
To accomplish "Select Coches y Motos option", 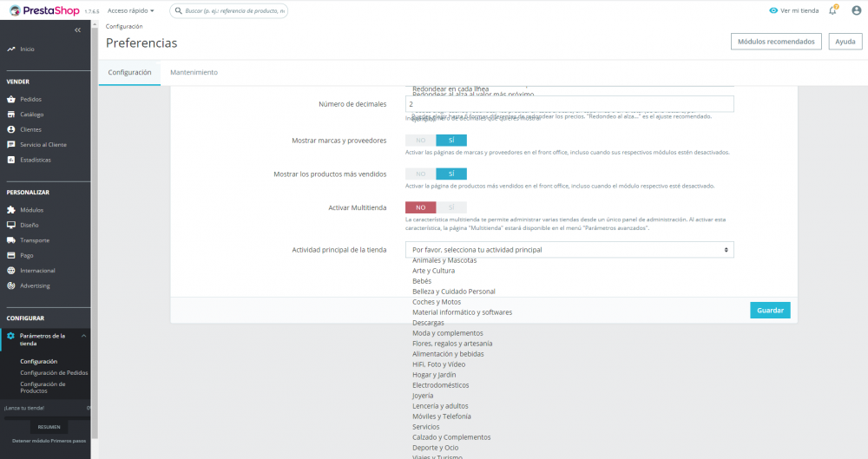I will (x=437, y=302).
